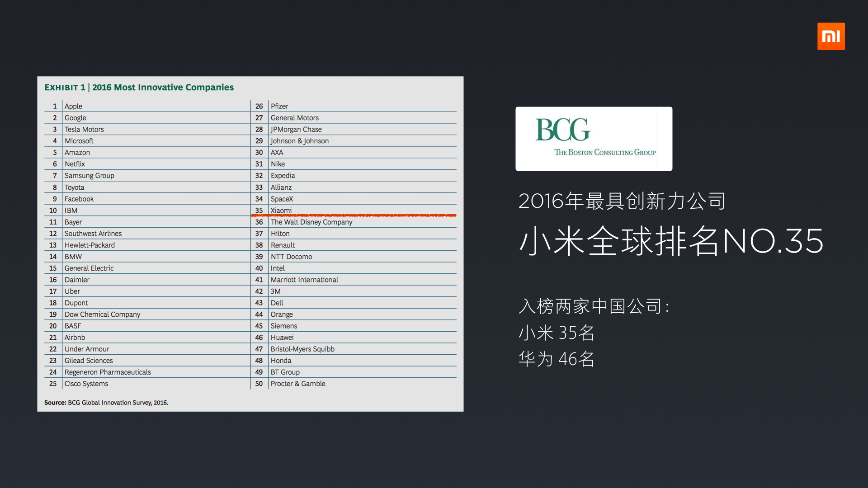Click the orange Mi logo icon
868x488 pixels.
831,36
